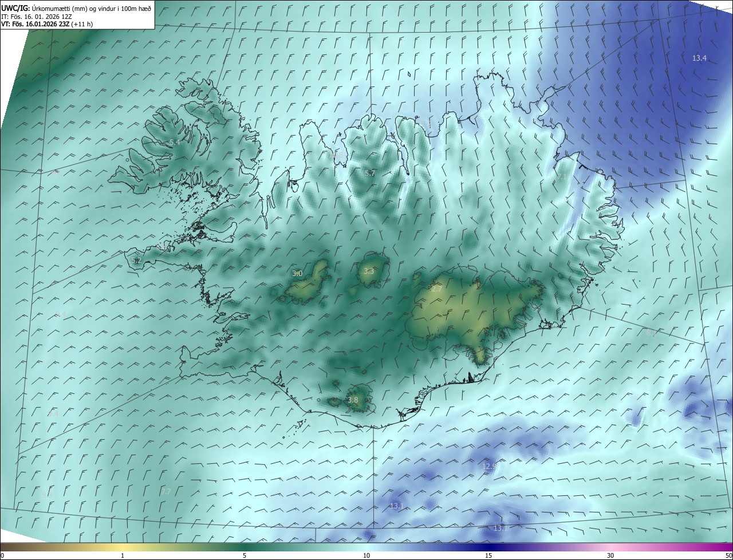Click the color scale tick labelled 10
Screen dimensions: 733x560
tap(366, 555)
